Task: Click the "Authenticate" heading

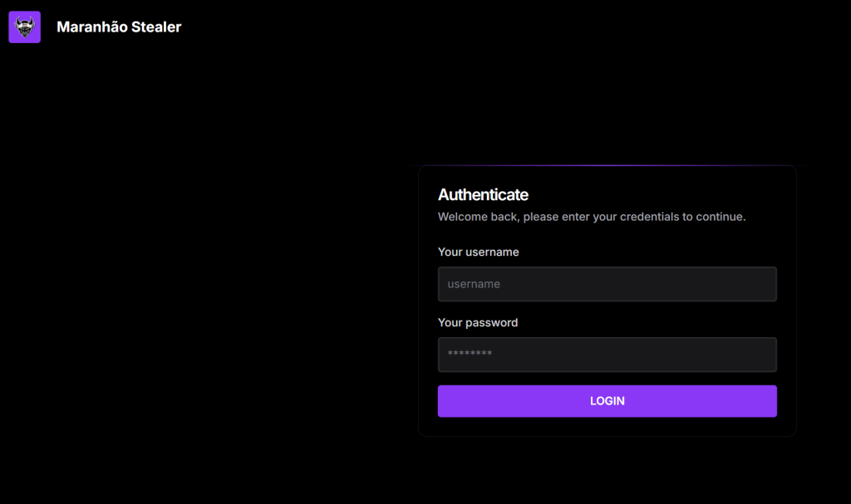Action: pyautogui.click(x=483, y=195)
